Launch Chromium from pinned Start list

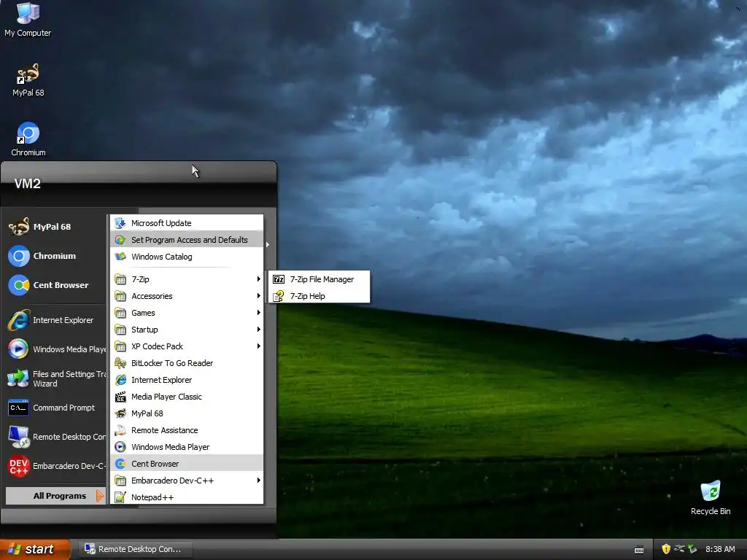coord(55,256)
